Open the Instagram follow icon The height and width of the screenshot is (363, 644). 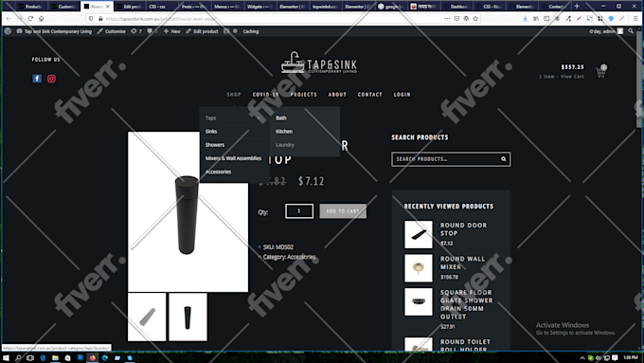pyautogui.click(x=51, y=79)
